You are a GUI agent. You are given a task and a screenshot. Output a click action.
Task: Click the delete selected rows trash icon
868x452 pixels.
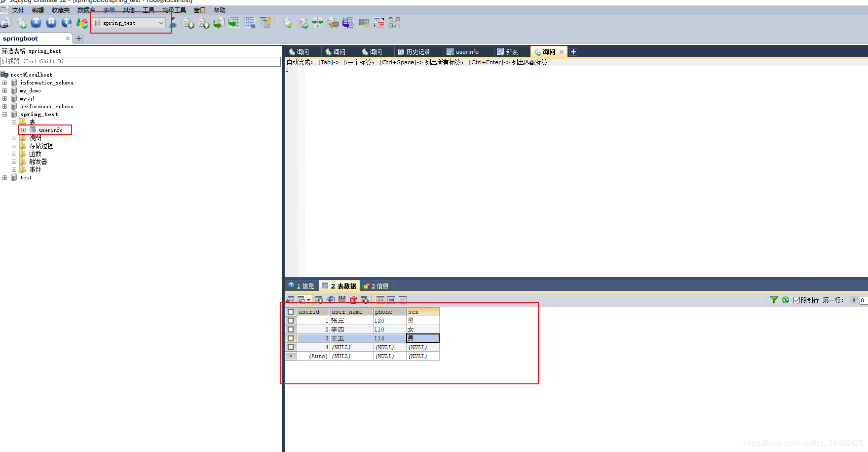pyautogui.click(x=353, y=299)
